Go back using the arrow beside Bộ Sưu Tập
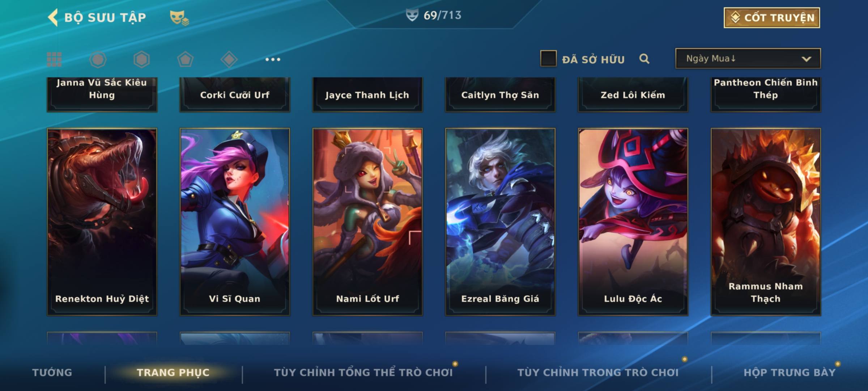Screen dimensions: 868x391 tap(53, 17)
